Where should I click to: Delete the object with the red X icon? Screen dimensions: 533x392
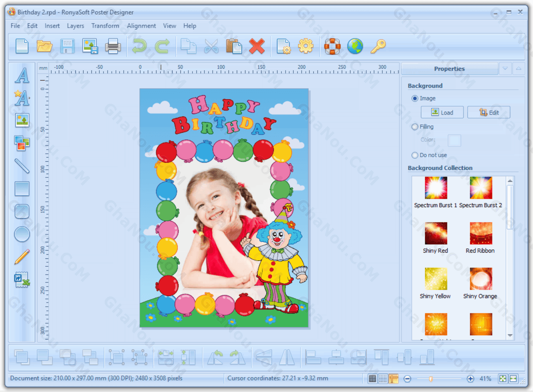click(x=257, y=45)
